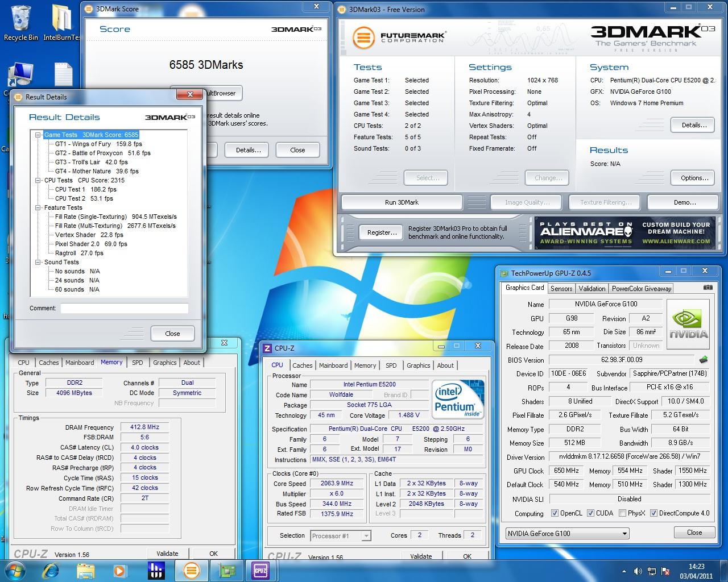Click the GPU-Z title bar icon

[504, 273]
